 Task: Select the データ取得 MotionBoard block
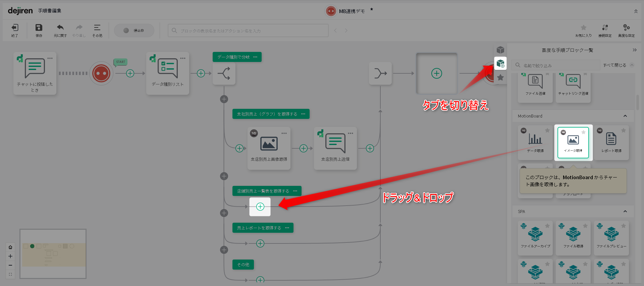click(535, 142)
